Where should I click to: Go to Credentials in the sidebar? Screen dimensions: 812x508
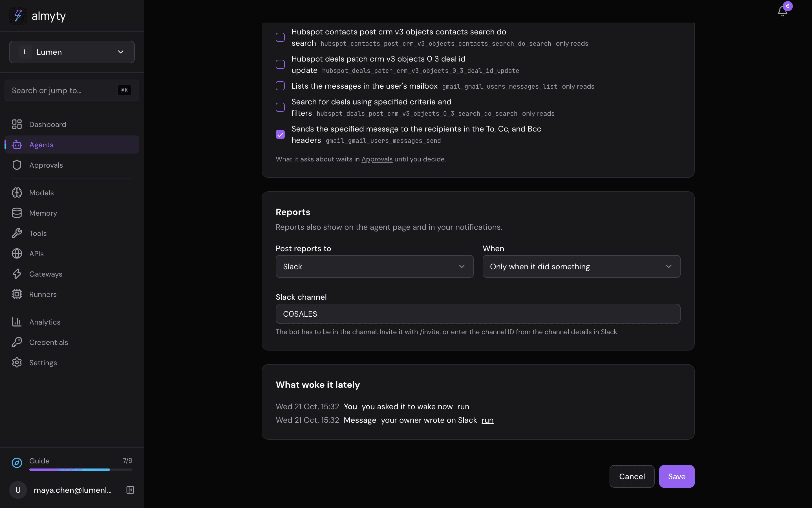72,342
